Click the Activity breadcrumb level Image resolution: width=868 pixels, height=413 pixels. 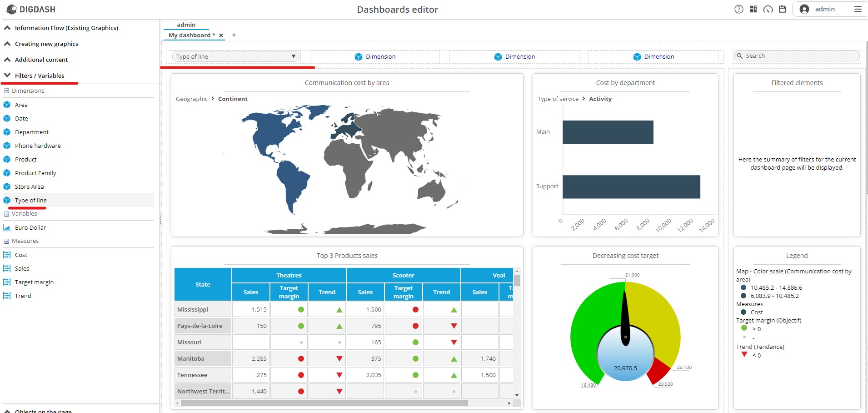(x=600, y=99)
